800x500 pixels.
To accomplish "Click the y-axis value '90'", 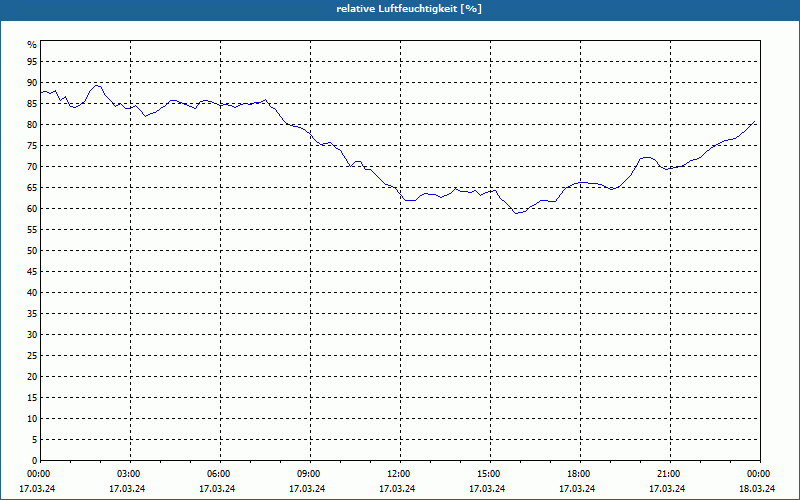I will pyautogui.click(x=32, y=83).
